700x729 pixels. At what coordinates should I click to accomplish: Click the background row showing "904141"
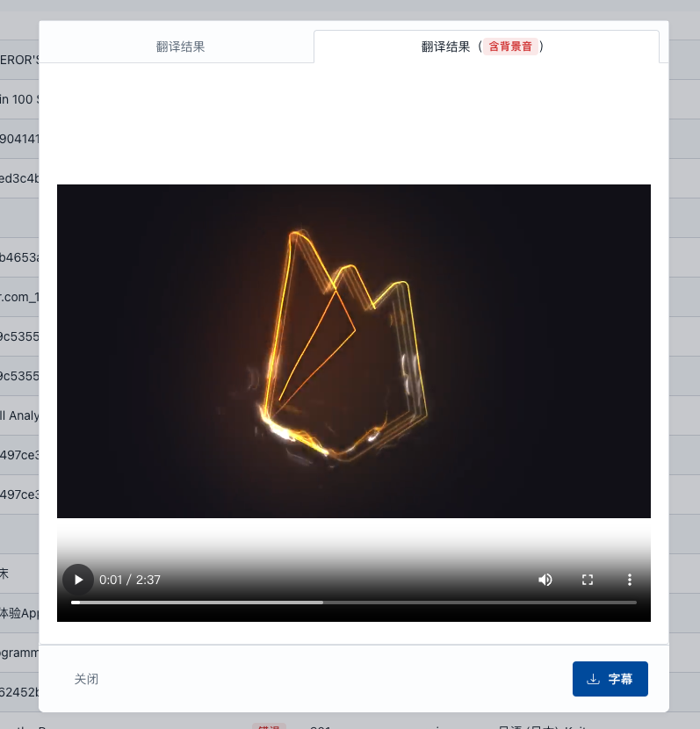pos(18,139)
